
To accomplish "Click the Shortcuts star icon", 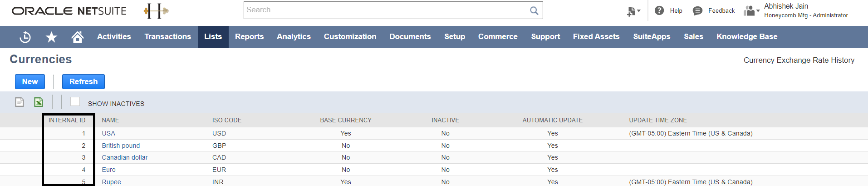I will coord(51,37).
